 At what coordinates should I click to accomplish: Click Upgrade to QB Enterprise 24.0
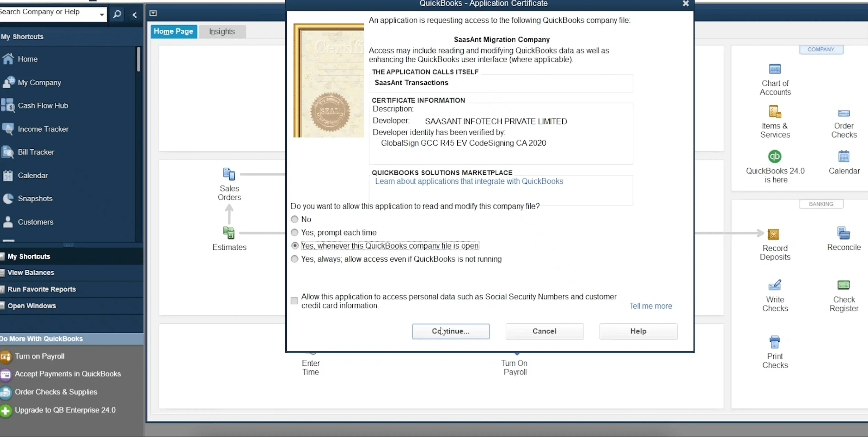click(x=58, y=410)
